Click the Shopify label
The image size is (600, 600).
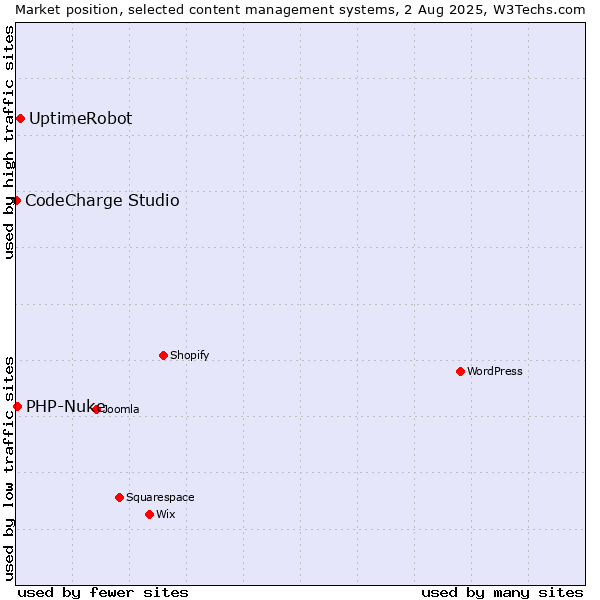point(189,355)
